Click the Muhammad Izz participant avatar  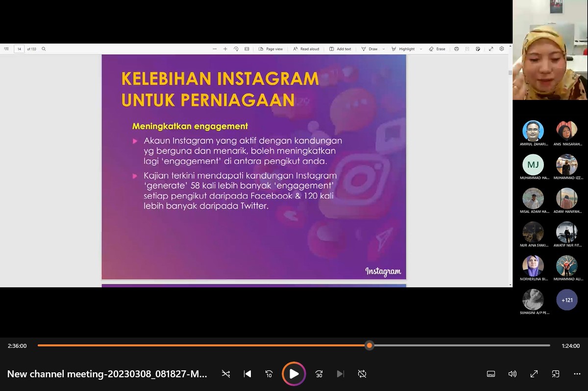(567, 165)
